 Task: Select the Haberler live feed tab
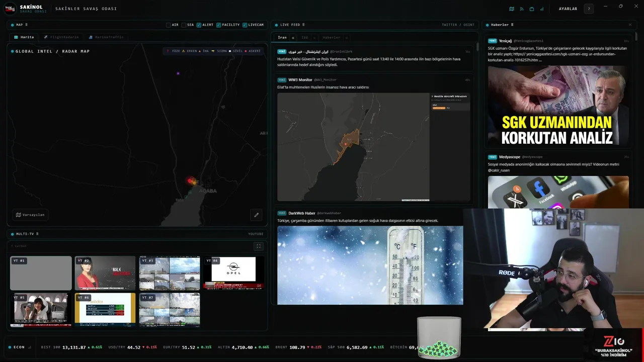332,38
